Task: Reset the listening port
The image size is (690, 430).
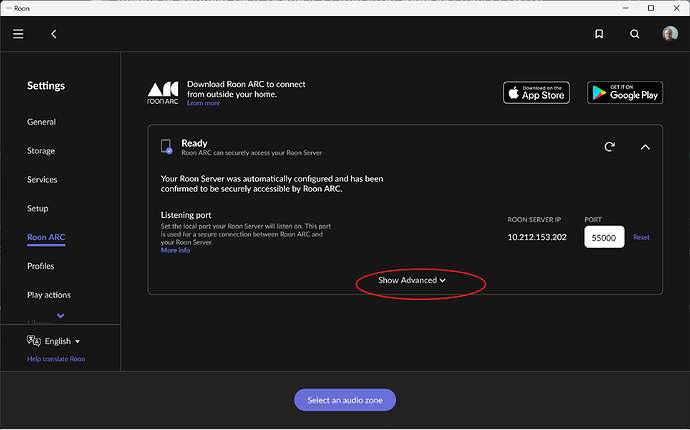Action: coord(641,237)
